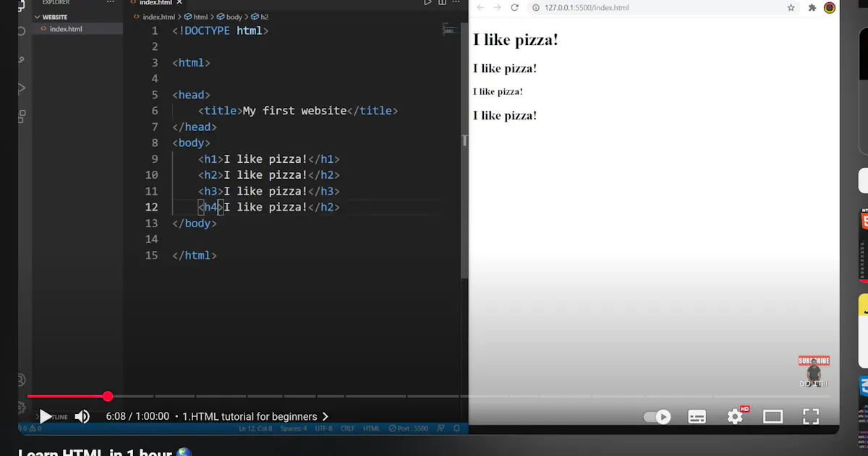Click the opening head tag on line 5

point(191,95)
